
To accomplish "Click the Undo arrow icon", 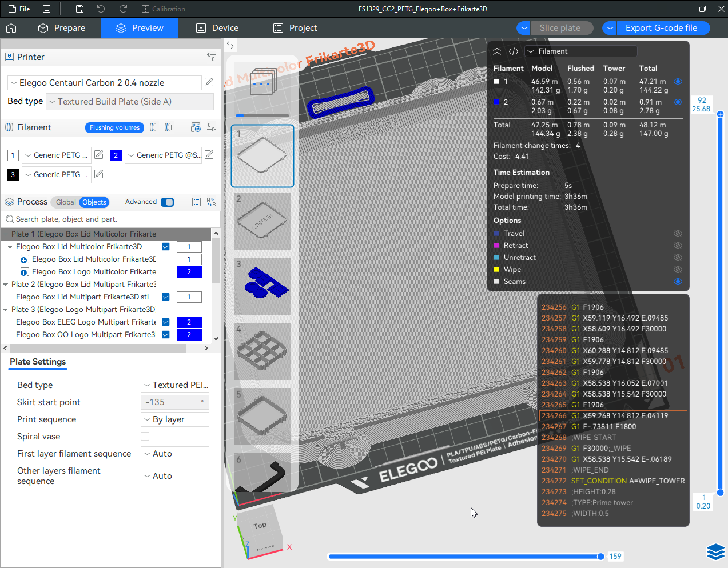I will pyautogui.click(x=101, y=9).
